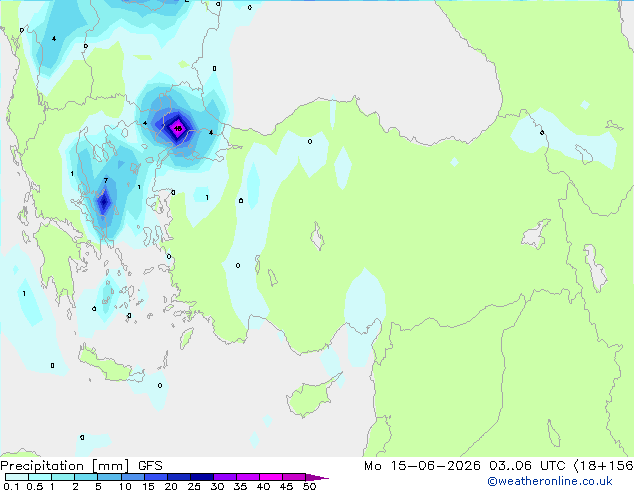Click the above-50 arrow tip of legend
The width and height of the screenshot is (634, 490).
317,477
